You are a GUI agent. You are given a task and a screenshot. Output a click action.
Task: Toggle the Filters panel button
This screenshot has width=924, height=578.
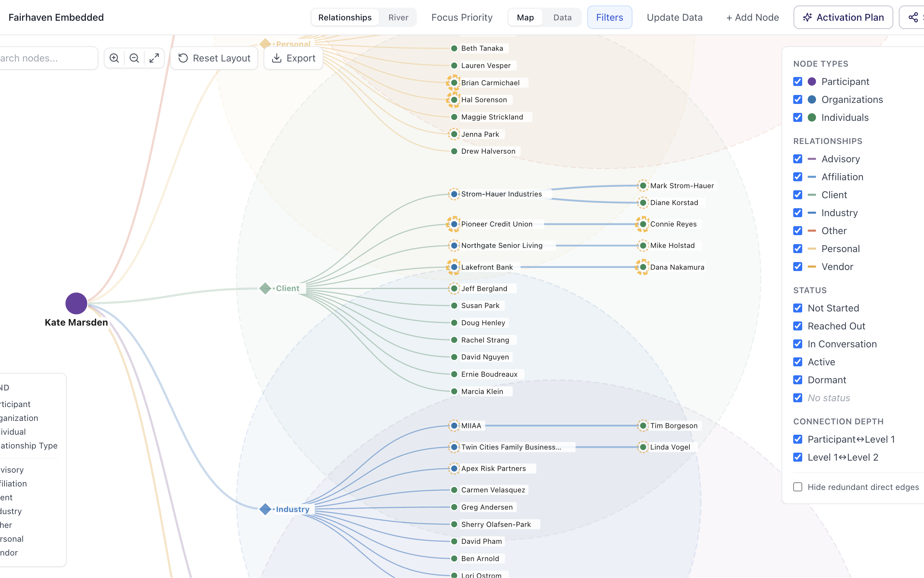coord(609,17)
